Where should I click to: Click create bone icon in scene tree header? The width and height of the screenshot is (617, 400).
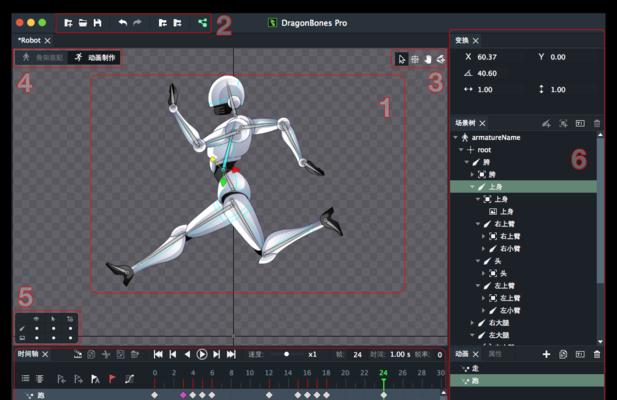[547, 124]
